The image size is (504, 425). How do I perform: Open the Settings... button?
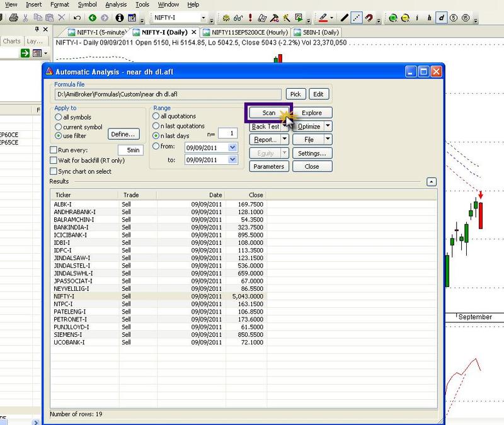tap(312, 153)
